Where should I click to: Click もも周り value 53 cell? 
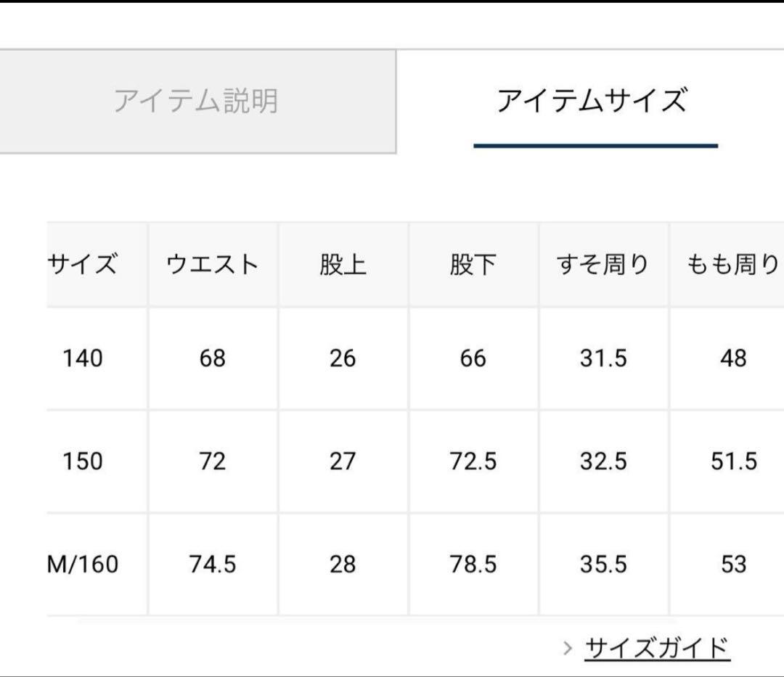733,565
